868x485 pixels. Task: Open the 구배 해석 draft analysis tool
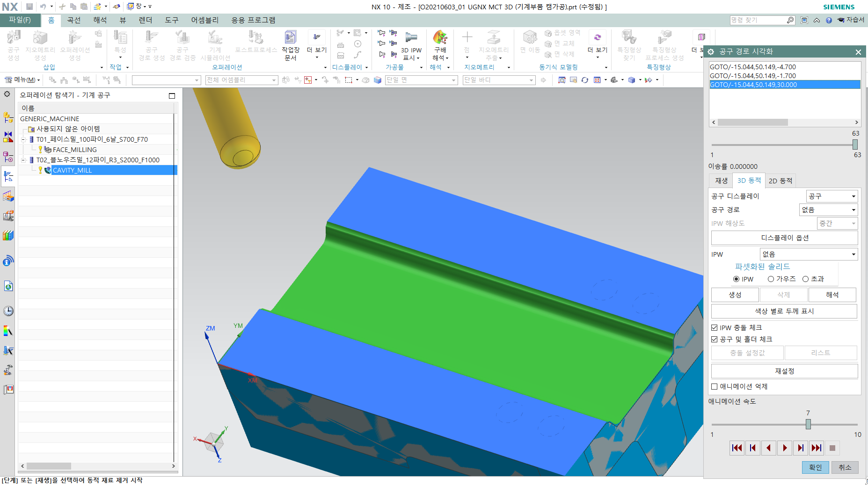pos(440,38)
